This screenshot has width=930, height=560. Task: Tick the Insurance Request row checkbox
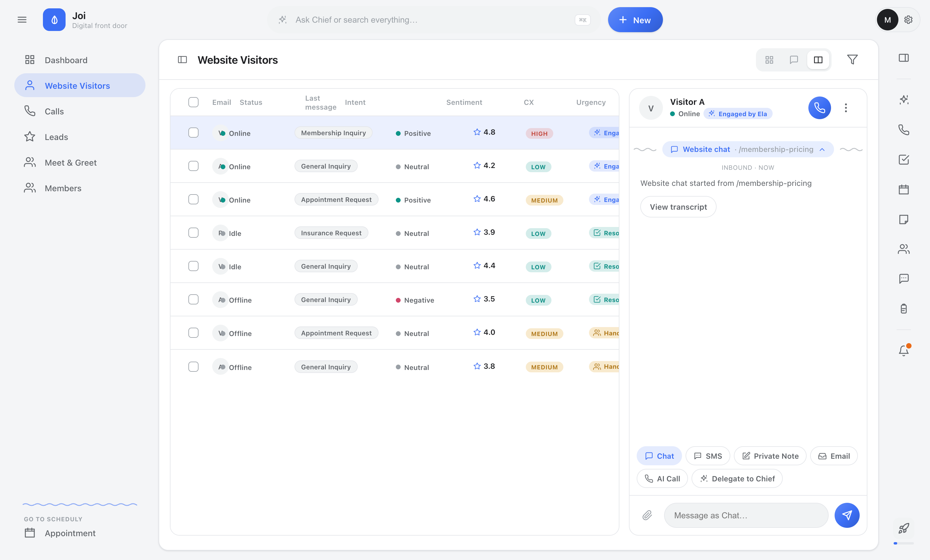pyautogui.click(x=193, y=233)
